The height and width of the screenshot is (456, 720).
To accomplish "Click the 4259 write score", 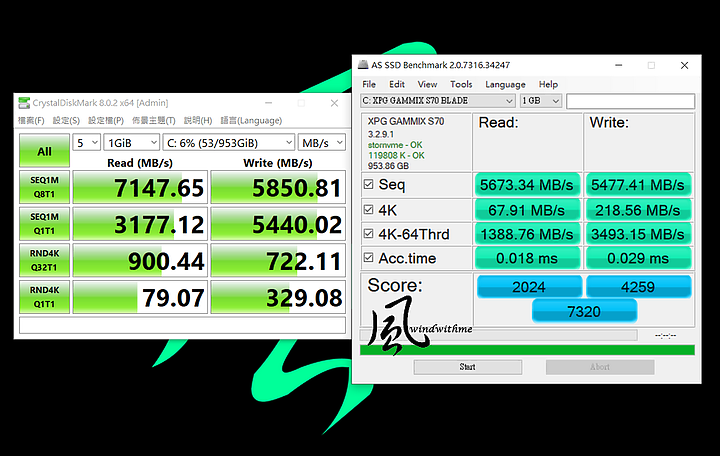I will pyautogui.click(x=638, y=287).
